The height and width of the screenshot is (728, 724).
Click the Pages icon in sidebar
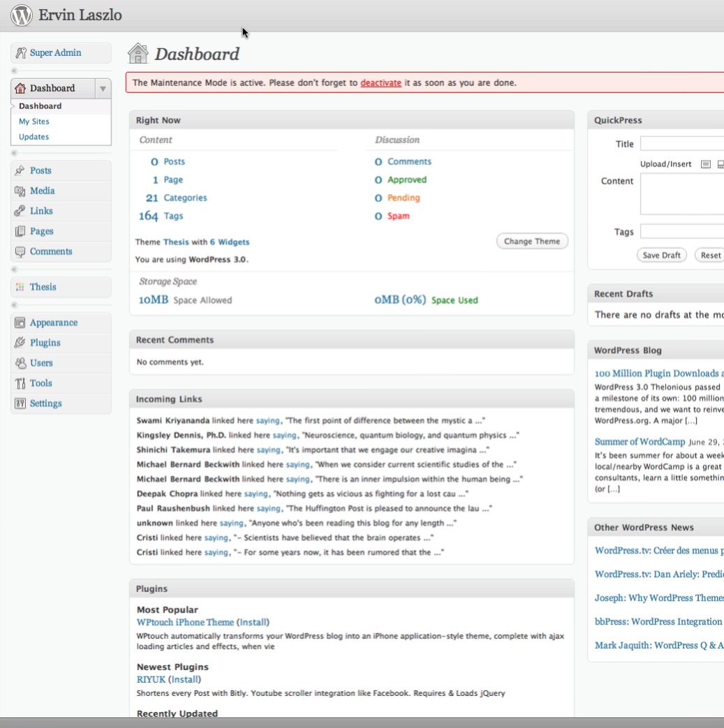click(x=20, y=231)
